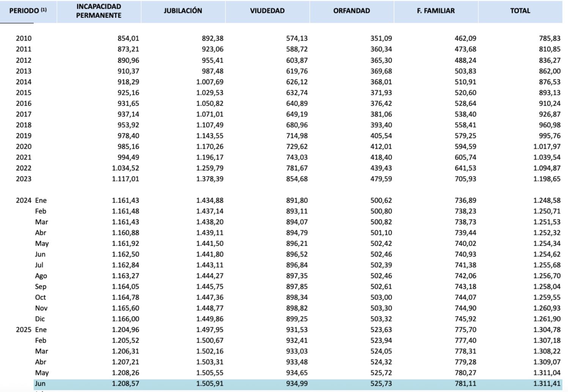Screen dimensions: 568x392
Task: Select the orfandad value 351,09
Action: point(381,38)
